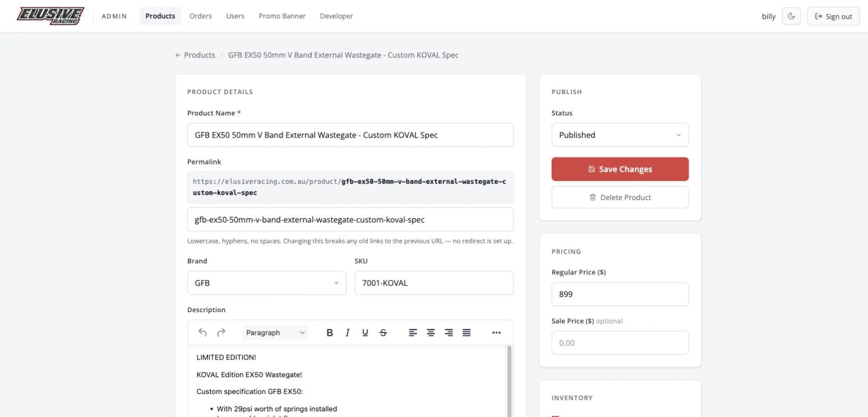Click the Save Changes button

[620, 169]
